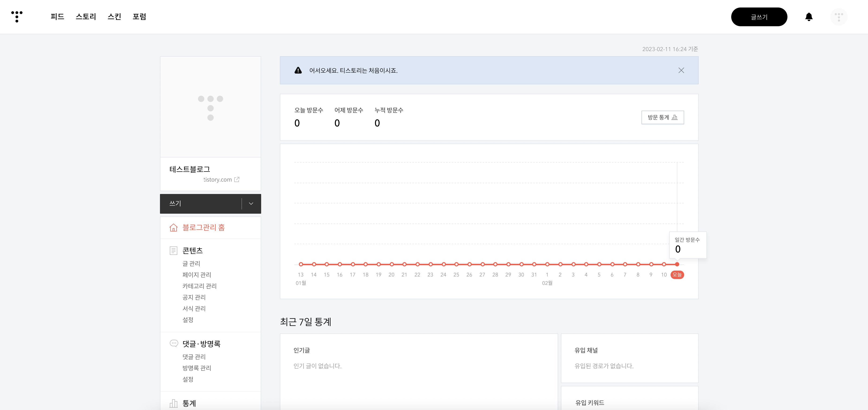This screenshot has width=868, height=410.
Task: Open 공지 관리
Action: (194, 297)
